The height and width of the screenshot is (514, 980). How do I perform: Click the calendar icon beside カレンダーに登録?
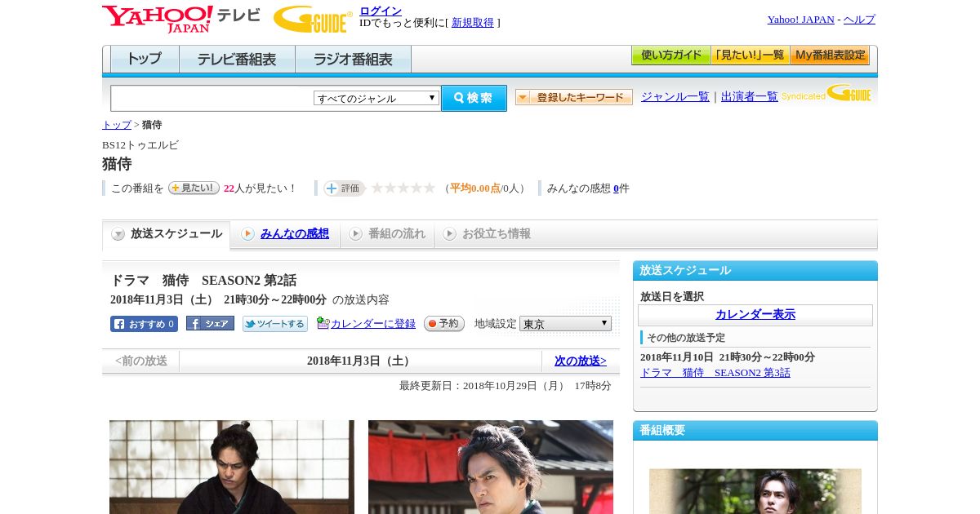[x=323, y=323]
